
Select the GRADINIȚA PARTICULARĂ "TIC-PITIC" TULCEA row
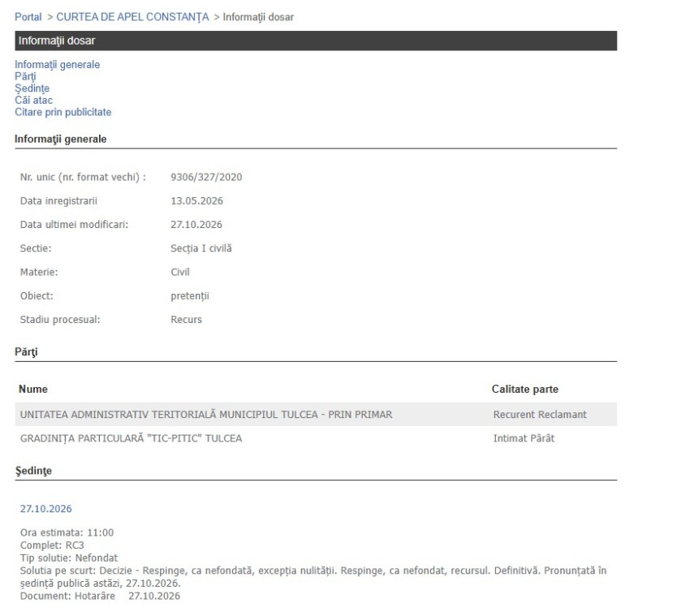click(x=316, y=438)
